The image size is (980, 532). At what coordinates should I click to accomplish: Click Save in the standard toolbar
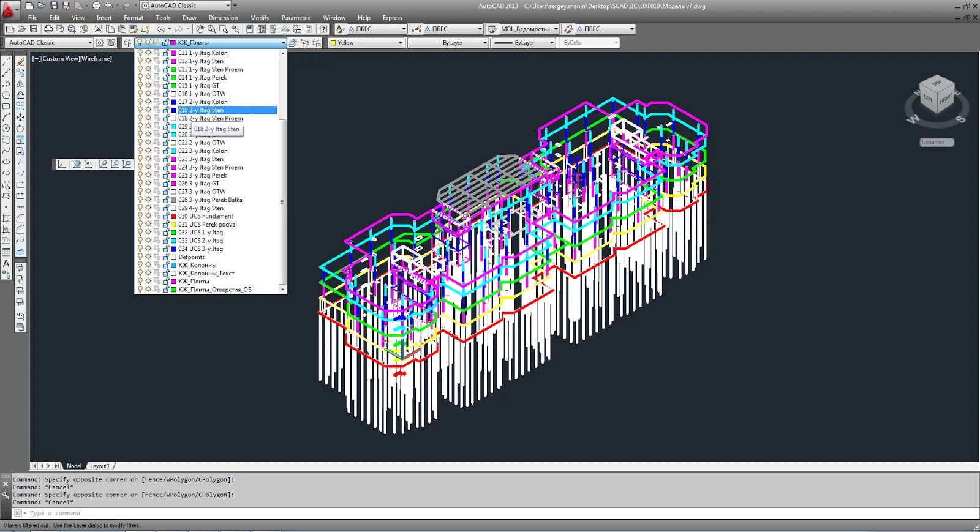pyautogui.click(x=34, y=29)
